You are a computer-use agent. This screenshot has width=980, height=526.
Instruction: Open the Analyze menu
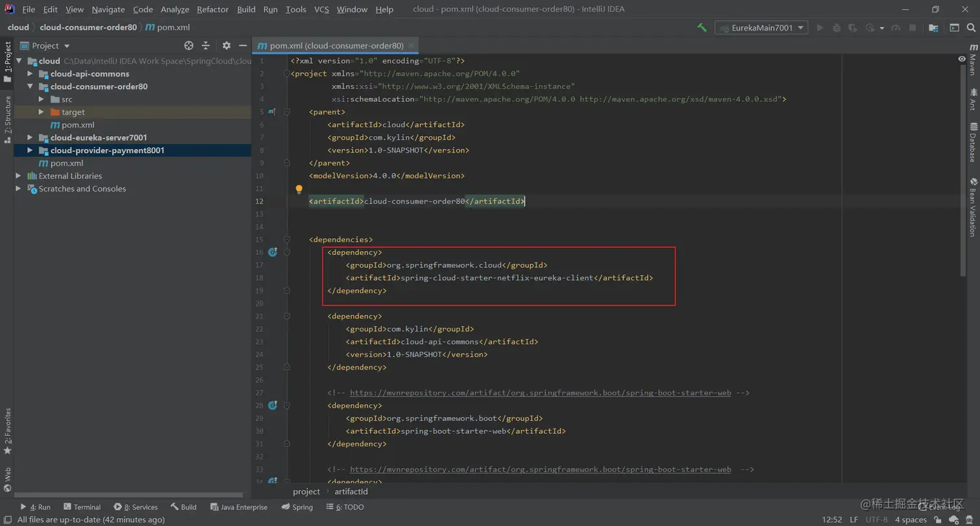pyautogui.click(x=174, y=9)
